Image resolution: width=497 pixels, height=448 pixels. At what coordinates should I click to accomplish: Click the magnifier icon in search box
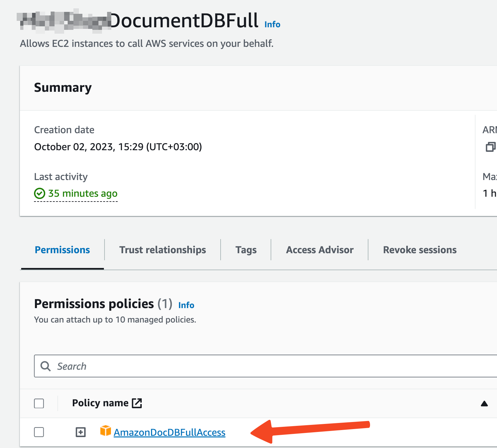(46, 366)
